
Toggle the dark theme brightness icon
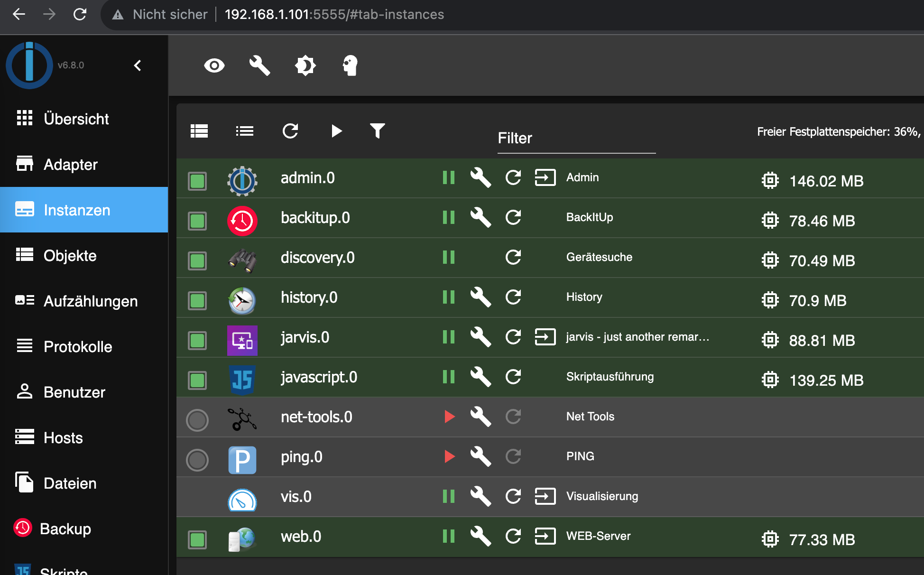[x=305, y=65]
